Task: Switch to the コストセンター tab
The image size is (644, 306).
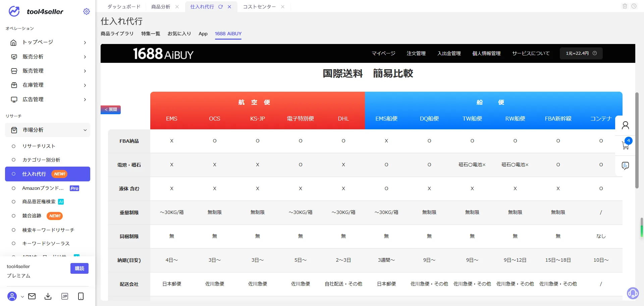Action: tap(259, 7)
